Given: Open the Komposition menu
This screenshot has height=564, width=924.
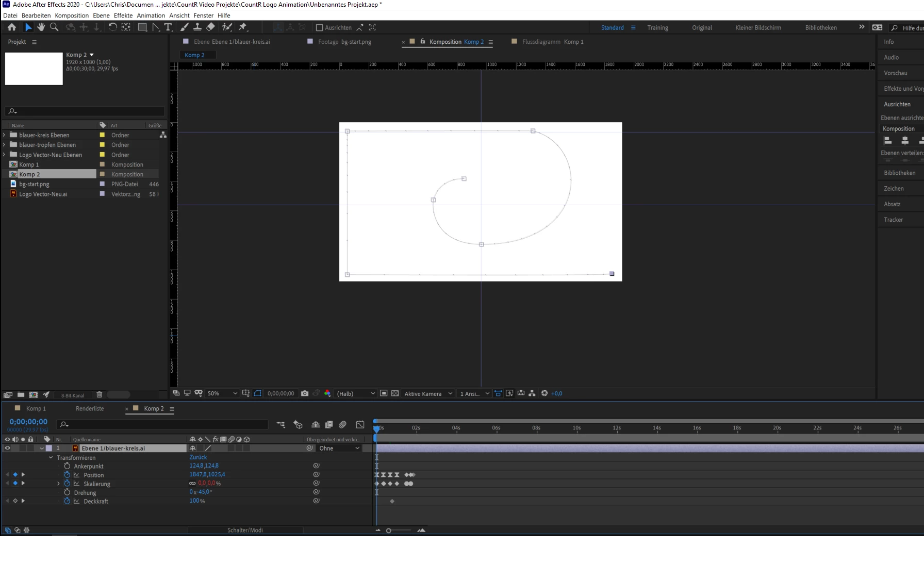Looking at the screenshot, I should pyautogui.click(x=72, y=15).
